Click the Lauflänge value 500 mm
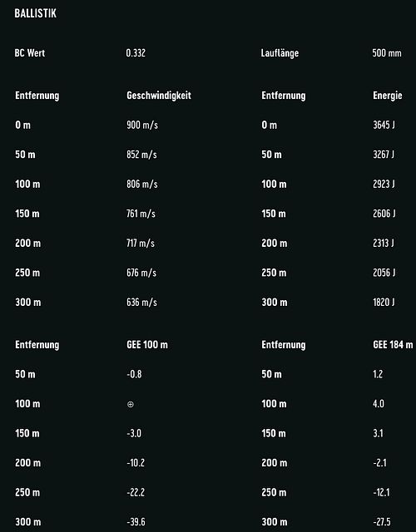 coord(387,53)
